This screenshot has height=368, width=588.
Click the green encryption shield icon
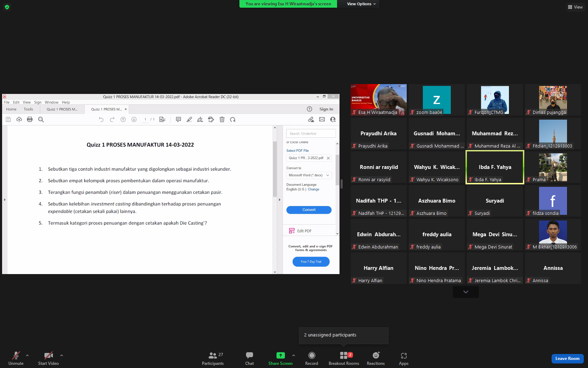point(7,7)
